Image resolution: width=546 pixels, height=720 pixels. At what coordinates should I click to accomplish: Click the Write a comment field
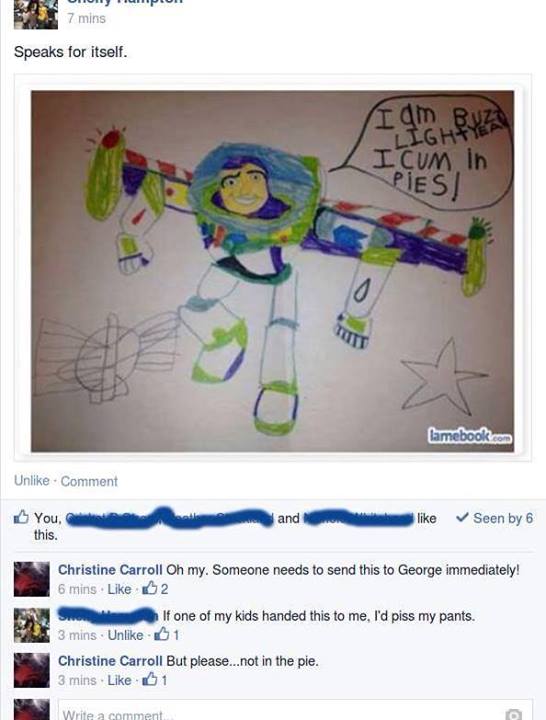tap(295, 710)
